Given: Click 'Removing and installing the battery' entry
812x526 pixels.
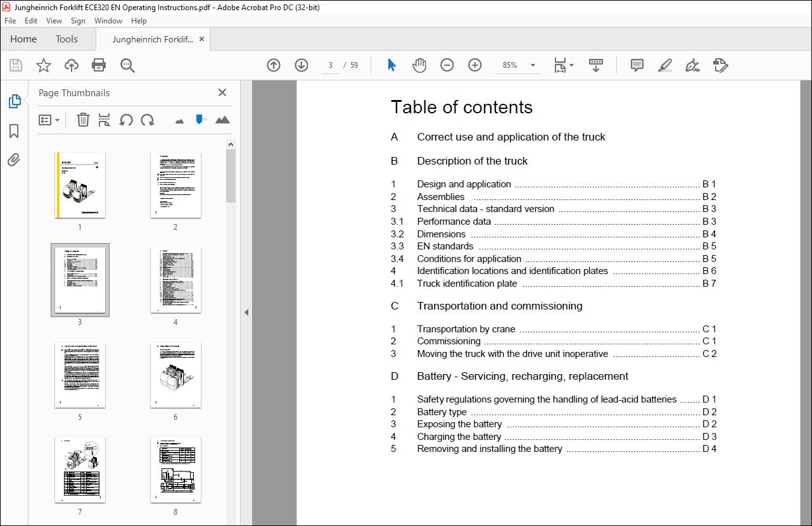Looking at the screenshot, I should click(x=554, y=449).
